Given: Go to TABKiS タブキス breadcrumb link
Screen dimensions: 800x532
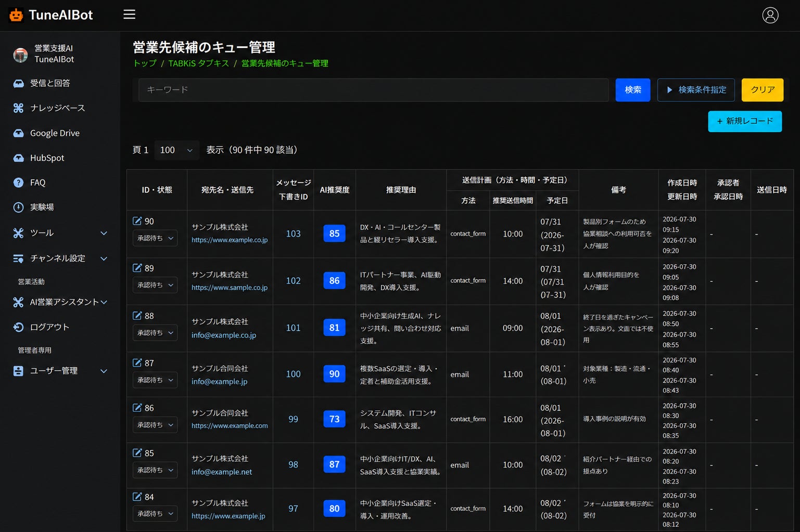Looking at the screenshot, I should click(x=199, y=63).
